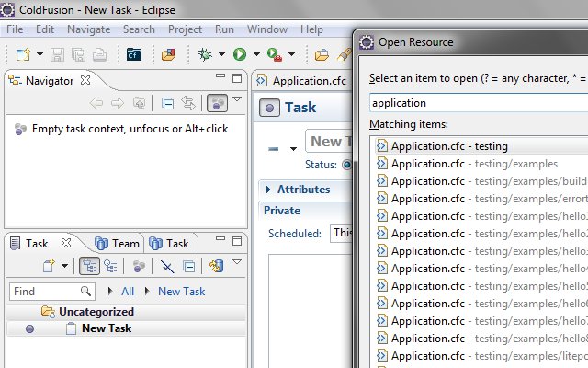
Task: Switch to the Task Repositories tab
Action: pyautogui.click(x=169, y=244)
